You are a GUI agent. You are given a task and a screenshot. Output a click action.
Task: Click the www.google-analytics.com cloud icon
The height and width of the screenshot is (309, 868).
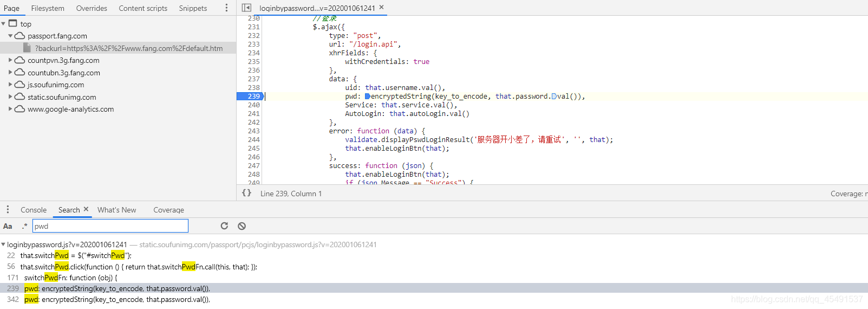[x=19, y=109]
